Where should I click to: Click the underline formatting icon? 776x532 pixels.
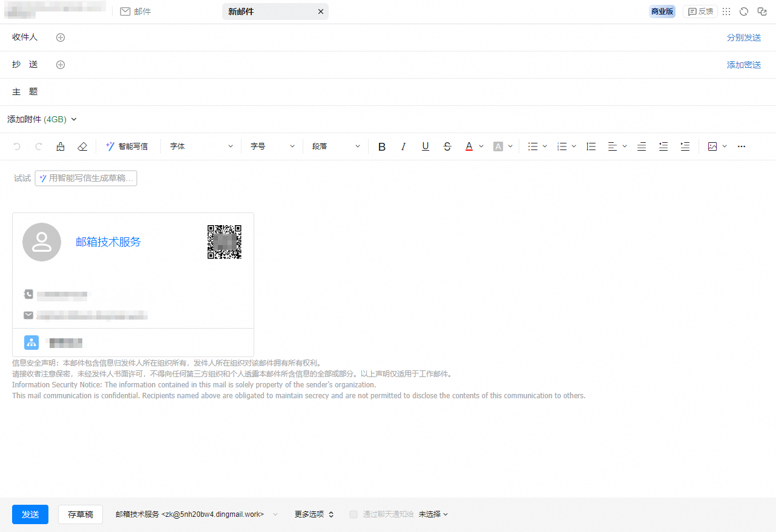[426, 146]
